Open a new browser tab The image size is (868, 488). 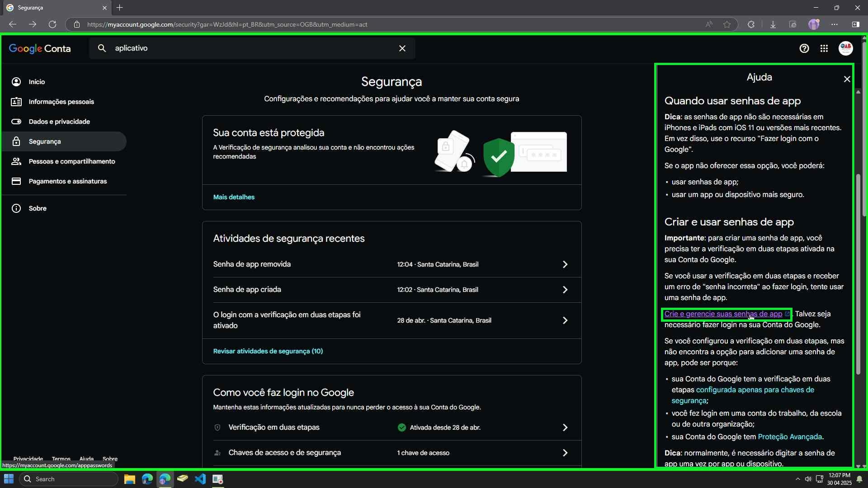(120, 8)
